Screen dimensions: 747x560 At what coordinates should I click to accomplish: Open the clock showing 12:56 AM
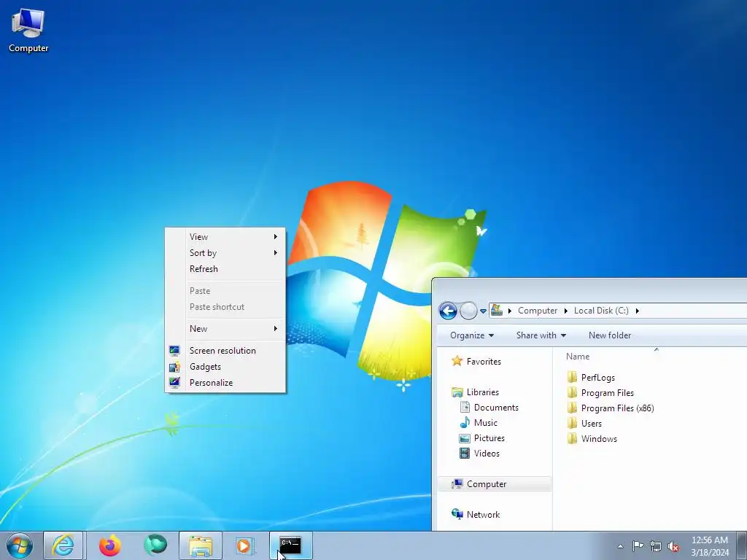pyautogui.click(x=709, y=546)
